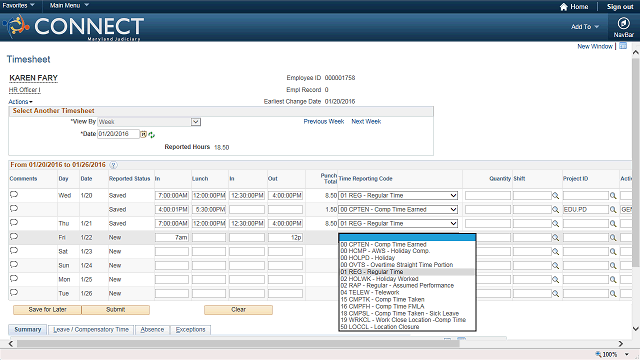Open the New Window link
The width and height of the screenshot is (640, 360).
595,46
